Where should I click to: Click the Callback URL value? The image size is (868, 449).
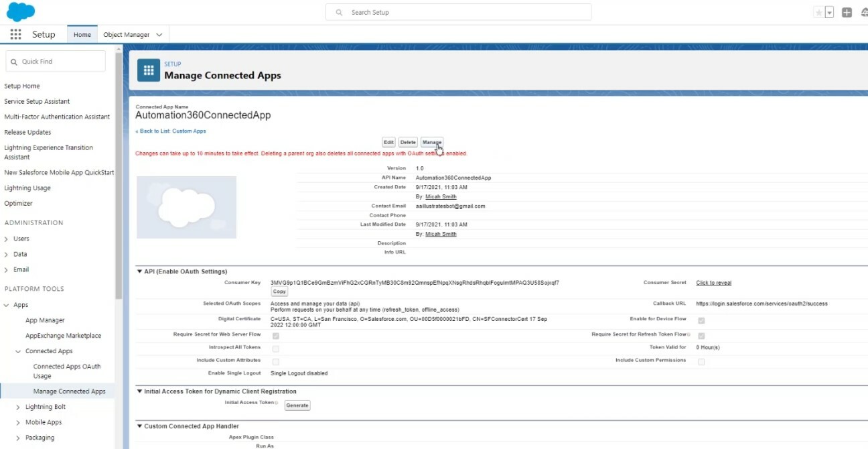click(762, 304)
